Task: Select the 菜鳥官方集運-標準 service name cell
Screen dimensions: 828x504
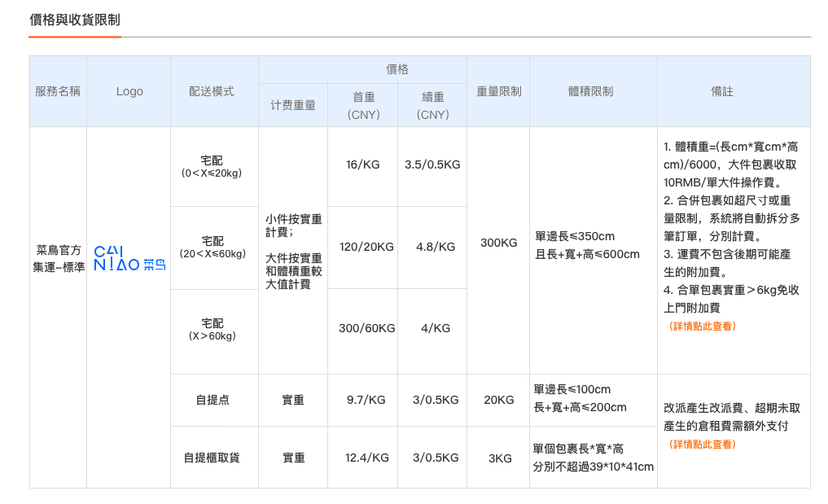Action: click(58, 258)
